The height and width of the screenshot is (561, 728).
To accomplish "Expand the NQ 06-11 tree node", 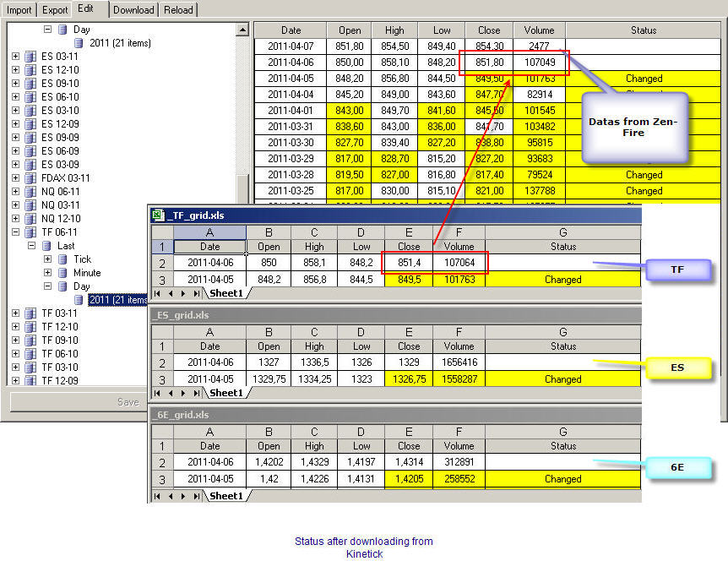I will (x=16, y=191).
